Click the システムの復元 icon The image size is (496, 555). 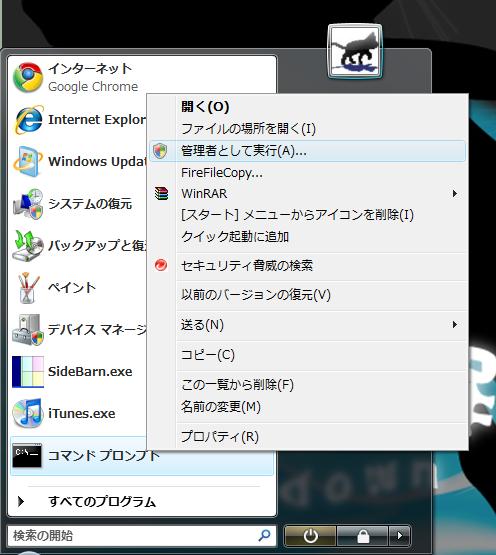click(x=28, y=204)
